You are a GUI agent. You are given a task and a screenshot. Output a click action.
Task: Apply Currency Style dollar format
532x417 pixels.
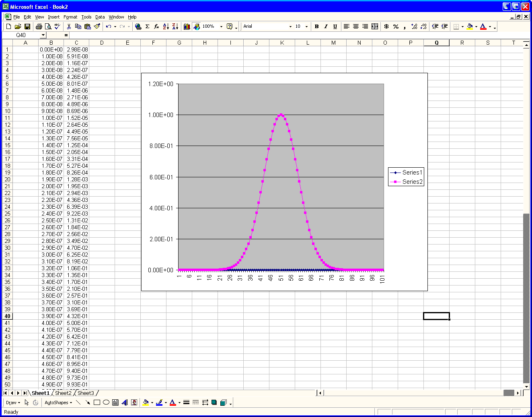pyautogui.click(x=386, y=27)
